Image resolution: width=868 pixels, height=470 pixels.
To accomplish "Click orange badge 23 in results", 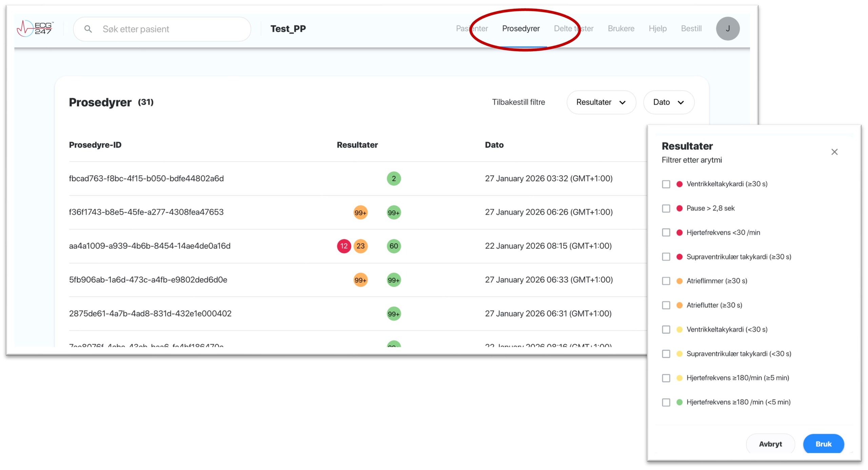I will click(360, 246).
